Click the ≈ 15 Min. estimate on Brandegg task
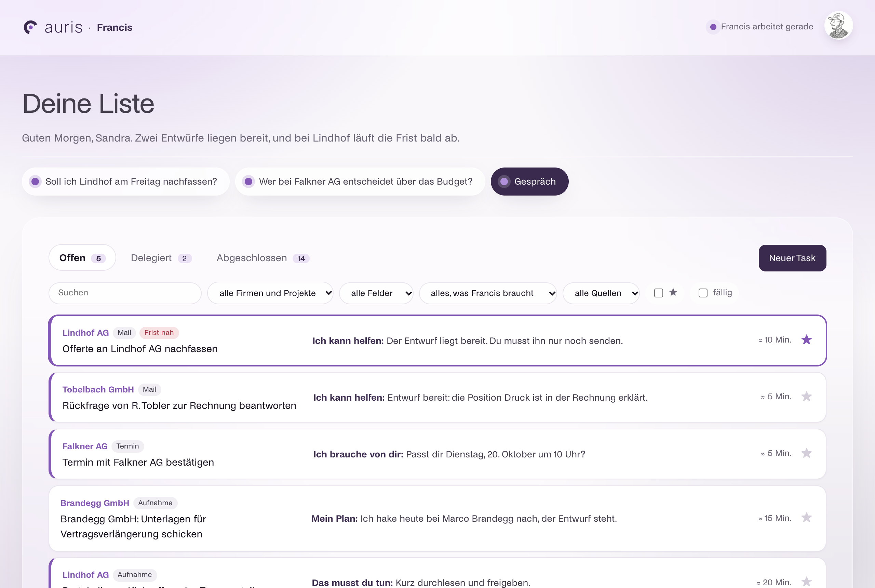The width and height of the screenshot is (875, 588). [x=775, y=518]
